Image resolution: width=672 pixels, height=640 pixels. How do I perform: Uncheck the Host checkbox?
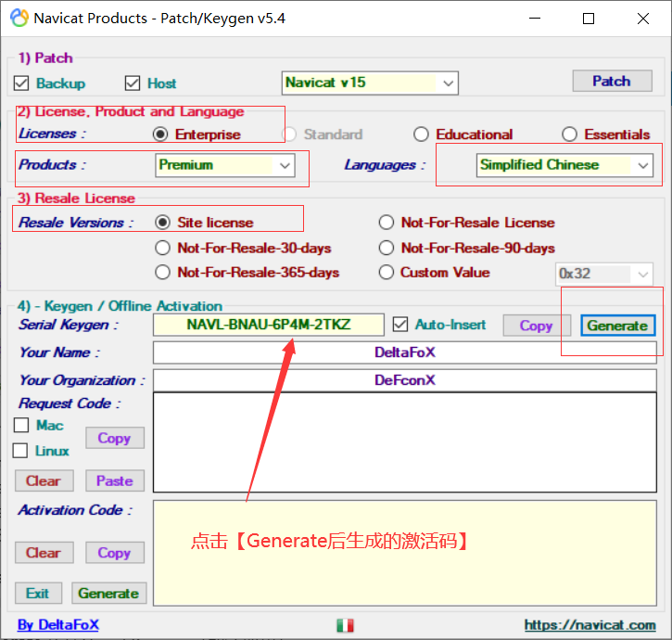tap(133, 83)
